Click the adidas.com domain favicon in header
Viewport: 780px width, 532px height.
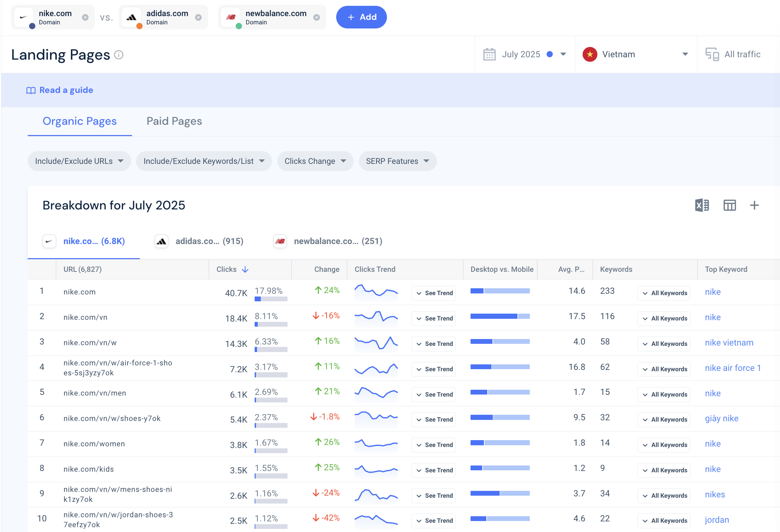tap(131, 17)
